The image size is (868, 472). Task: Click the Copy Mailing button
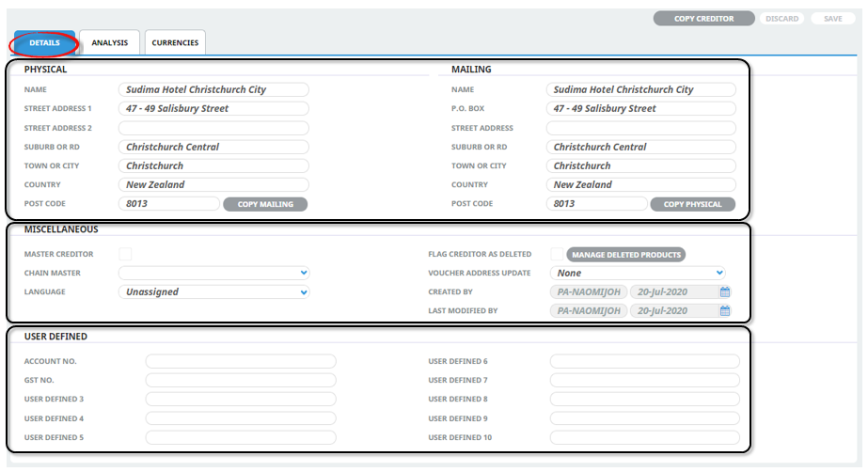point(265,204)
